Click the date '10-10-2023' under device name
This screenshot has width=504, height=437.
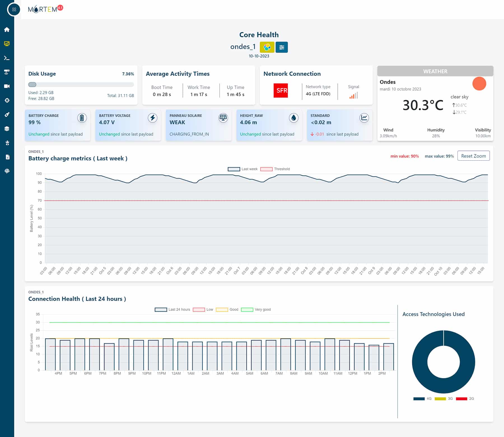pos(259,56)
